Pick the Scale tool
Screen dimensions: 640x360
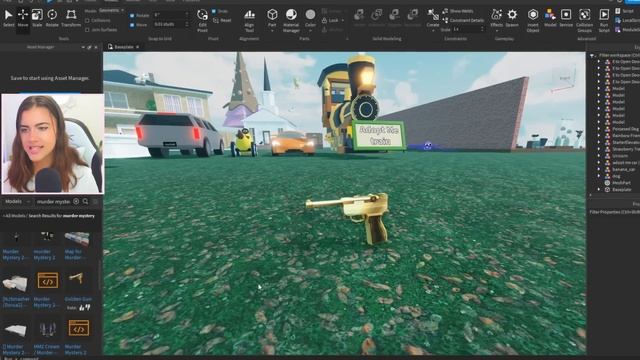tap(37, 18)
